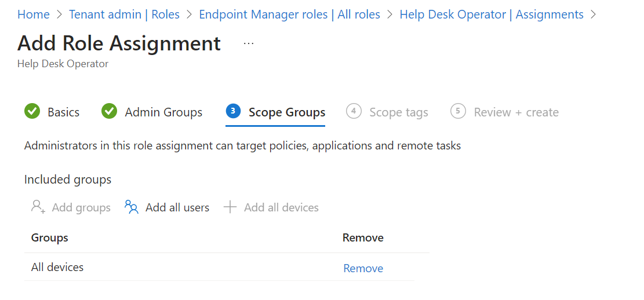Image resolution: width=644 pixels, height=300 pixels.
Task: Open Tenant admin | Roles breadcrumb
Action: click(124, 14)
